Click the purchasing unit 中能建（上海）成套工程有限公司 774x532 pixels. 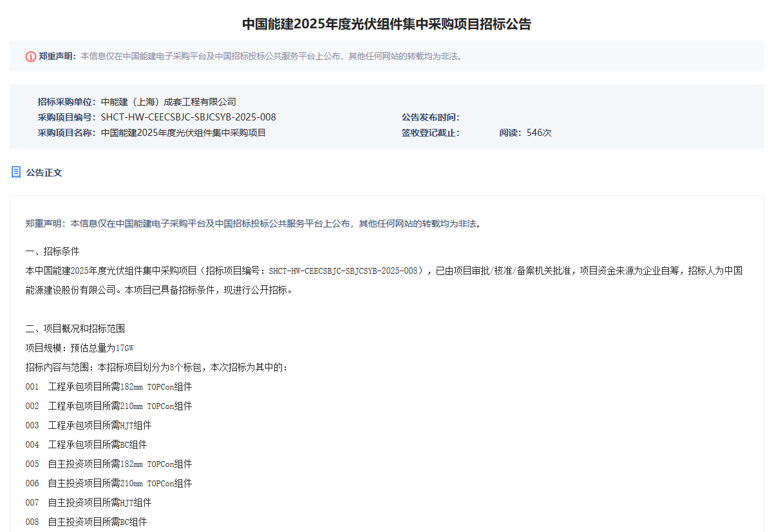[x=169, y=102]
